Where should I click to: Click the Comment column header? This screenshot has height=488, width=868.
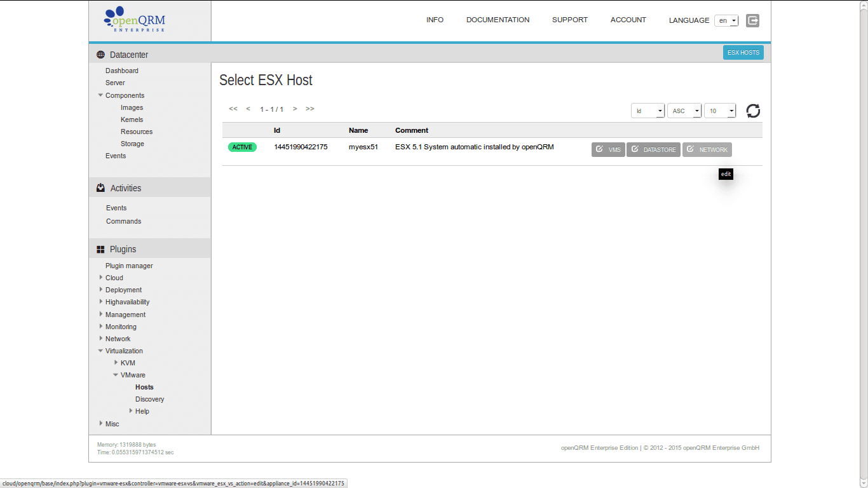[412, 130]
